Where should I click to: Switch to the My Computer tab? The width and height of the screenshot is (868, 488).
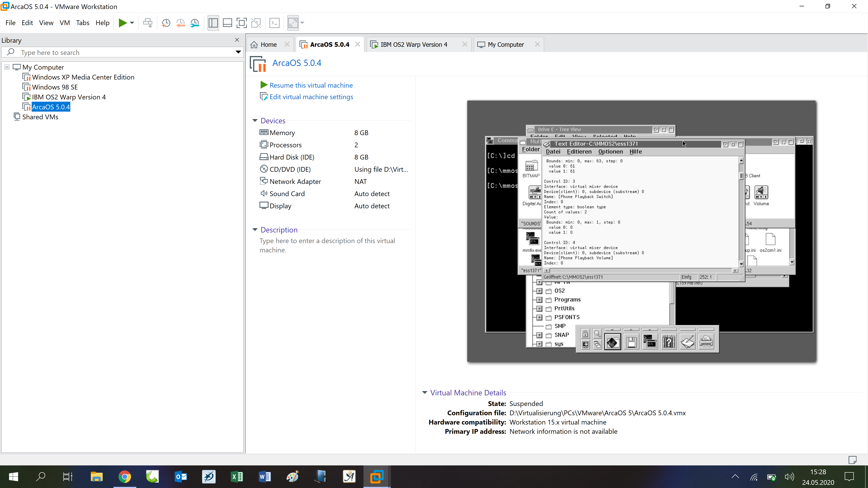(505, 45)
